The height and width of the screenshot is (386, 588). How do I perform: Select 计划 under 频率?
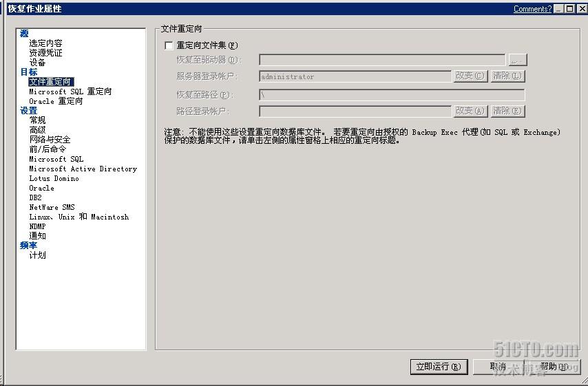(37, 255)
